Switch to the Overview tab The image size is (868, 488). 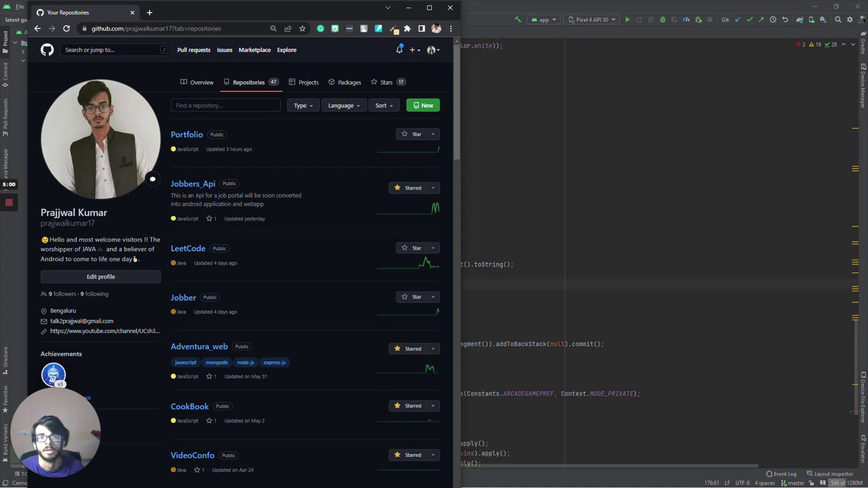(x=197, y=82)
